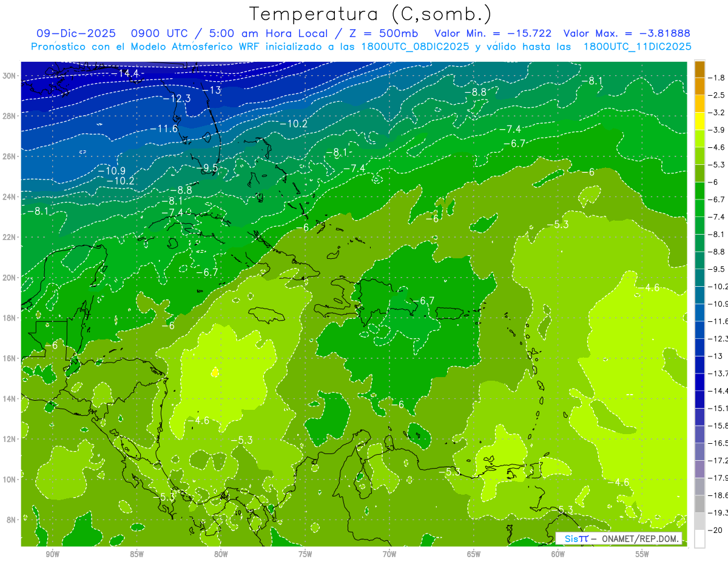The image size is (728, 562).
Task: Click the "-15.8" color bar label
Action: pyautogui.click(x=718, y=426)
